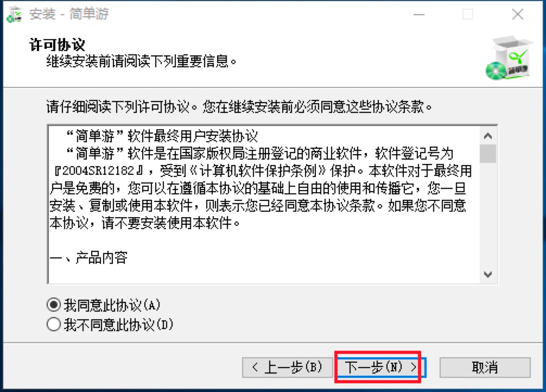Image resolution: width=546 pixels, height=392 pixels.
Task: Click the 许可协议 bold heading
Action: pyautogui.click(x=57, y=45)
